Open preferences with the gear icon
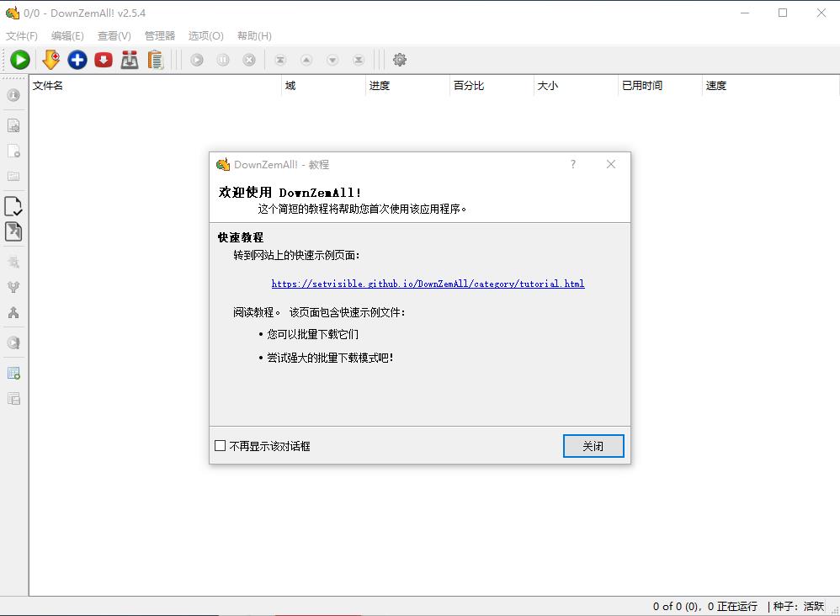This screenshot has width=840, height=616. 400,60
